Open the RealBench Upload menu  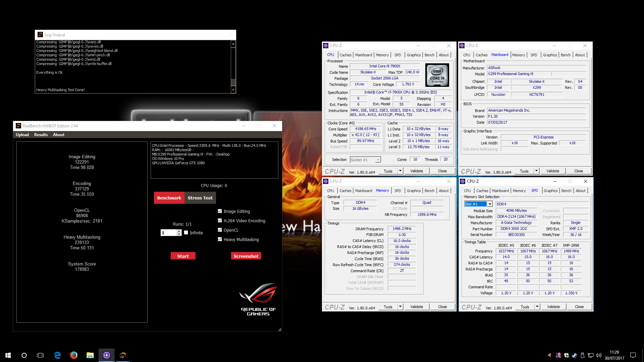point(22,135)
